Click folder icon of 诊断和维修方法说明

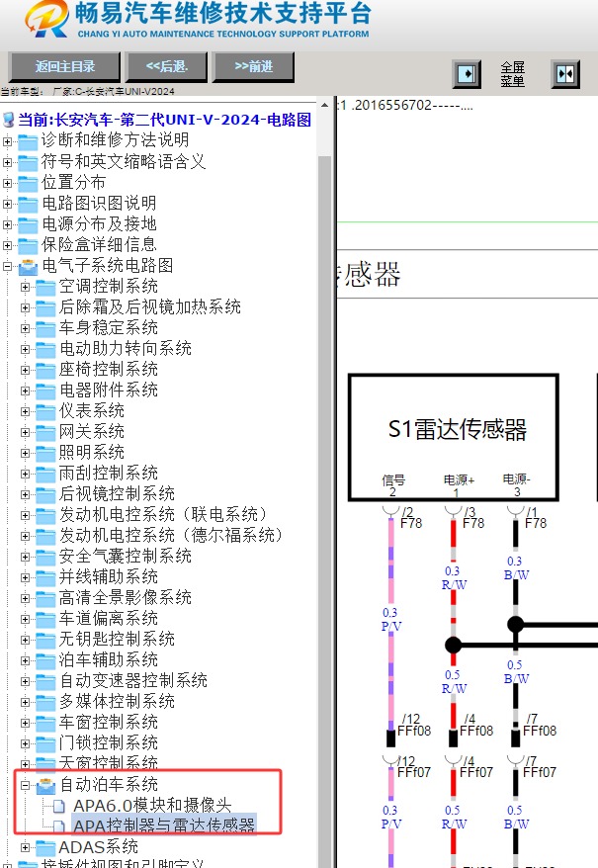(x=28, y=141)
